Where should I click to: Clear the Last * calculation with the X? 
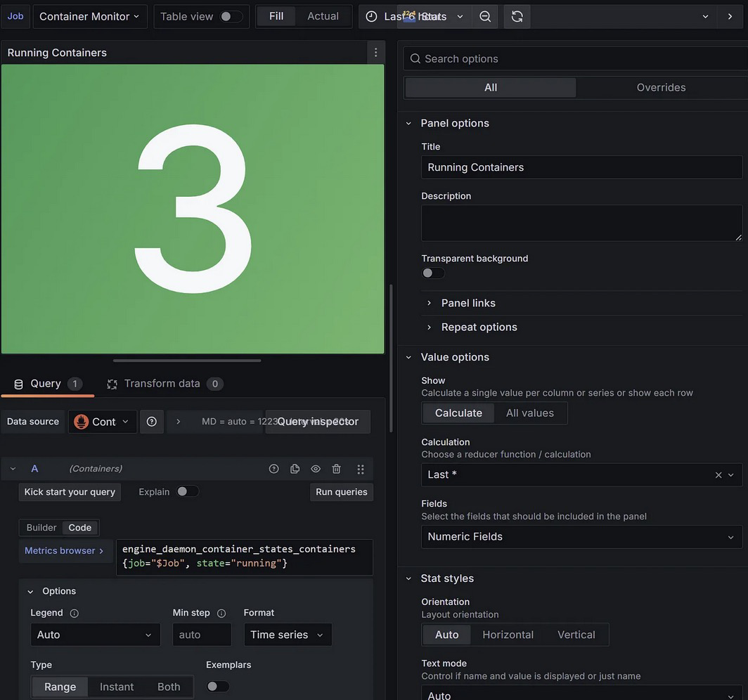[718, 475]
